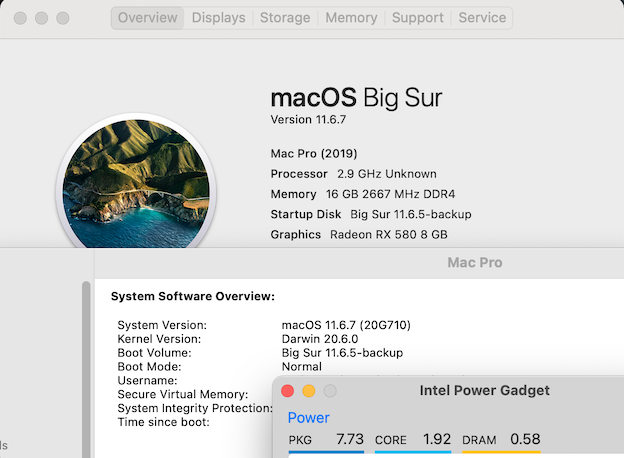The height and width of the screenshot is (458, 624).
Task: Minimize the Intel Power Gadget window
Action: (x=309, y=391)
